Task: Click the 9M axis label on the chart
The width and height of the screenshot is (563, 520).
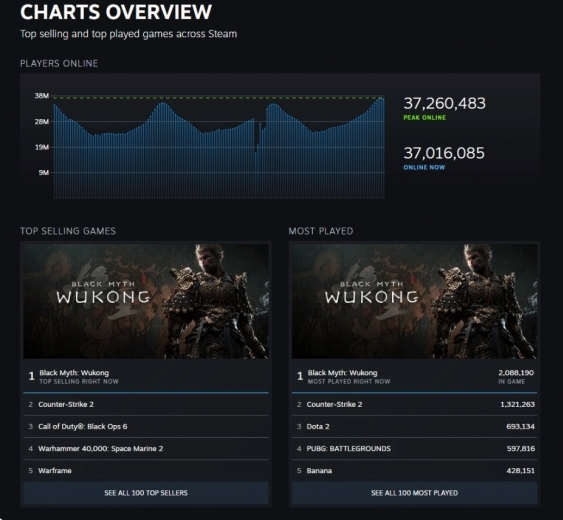Action: pyautogui.click(x=44, y=173)
